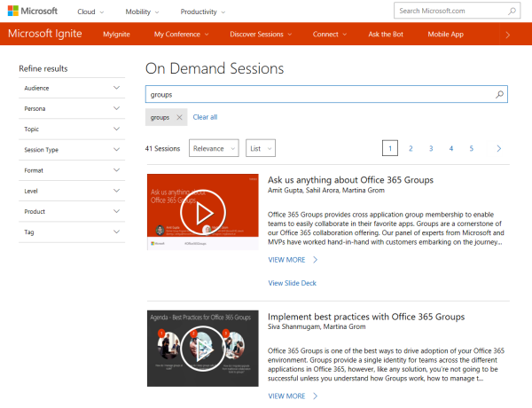Viewport: 532px width, 408px height.
Task: Submit session search with magnifier icon
Action: pos(499,93)
